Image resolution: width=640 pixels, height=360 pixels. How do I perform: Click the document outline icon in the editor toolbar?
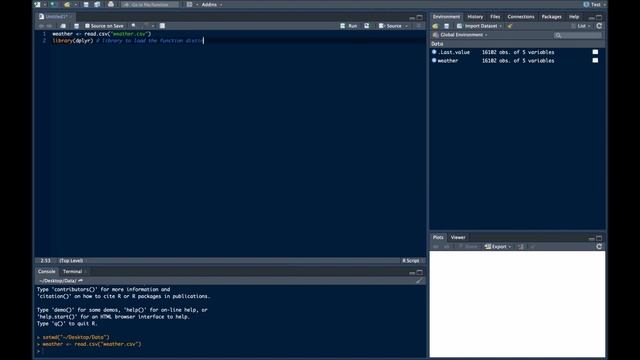click(x=418, y=26)
